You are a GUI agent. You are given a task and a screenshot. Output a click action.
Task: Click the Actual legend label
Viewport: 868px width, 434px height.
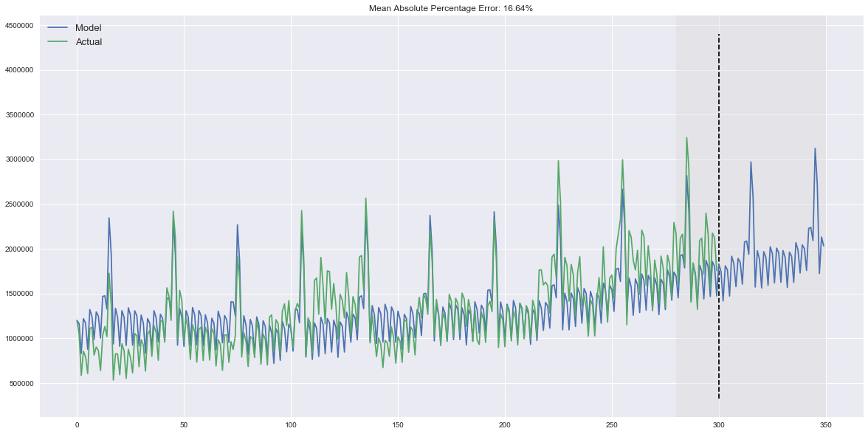click(89, 42)
